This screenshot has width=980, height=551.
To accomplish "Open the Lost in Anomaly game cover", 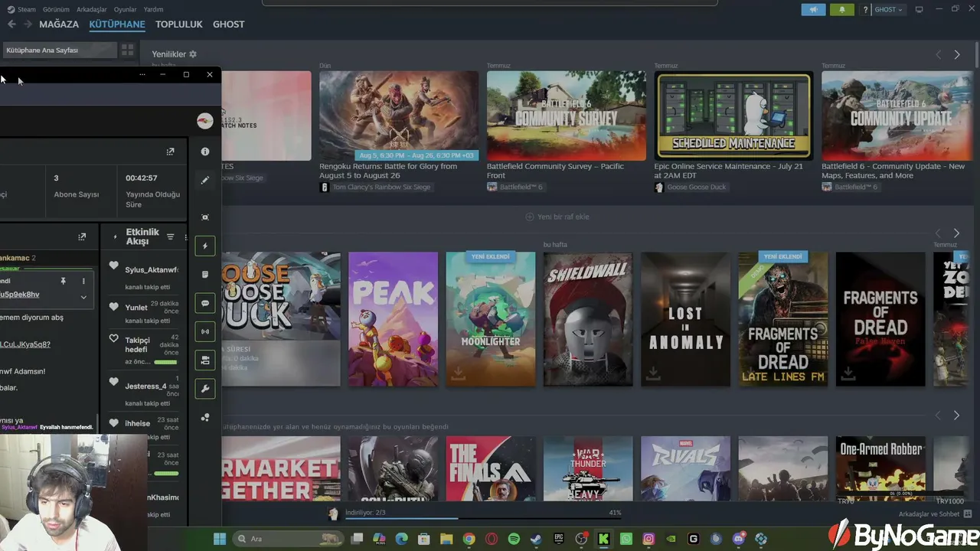I will [686, 319].
